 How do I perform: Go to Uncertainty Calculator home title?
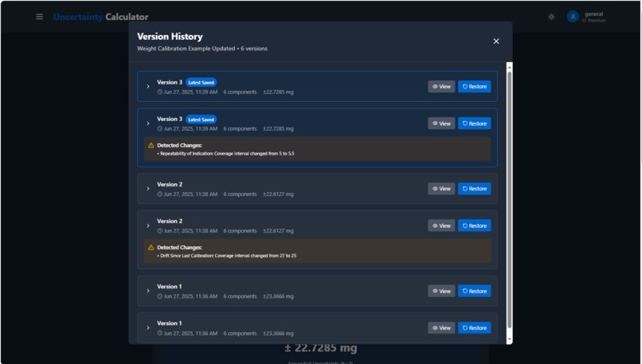(100, 17)
